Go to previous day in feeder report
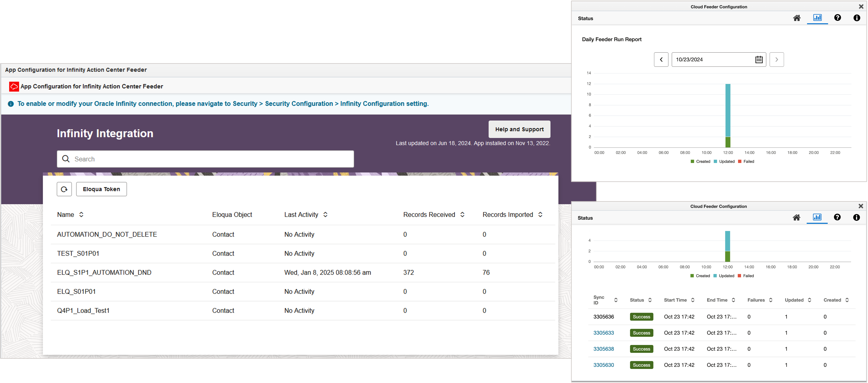The height and width of the screenshot is (383, 868). point(661,60)
